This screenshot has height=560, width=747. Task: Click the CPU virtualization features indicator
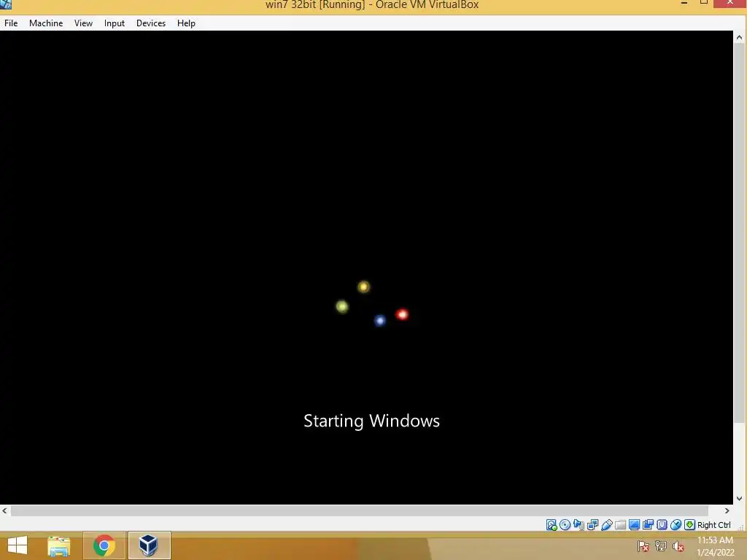pyautogui.click(x=662, y=525)
